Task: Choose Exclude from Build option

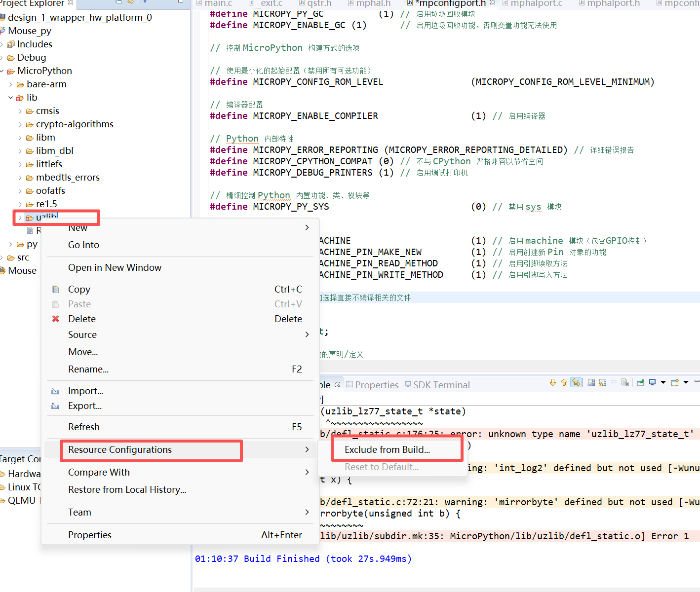Action: pyautogui.click(x=387, y=449)
